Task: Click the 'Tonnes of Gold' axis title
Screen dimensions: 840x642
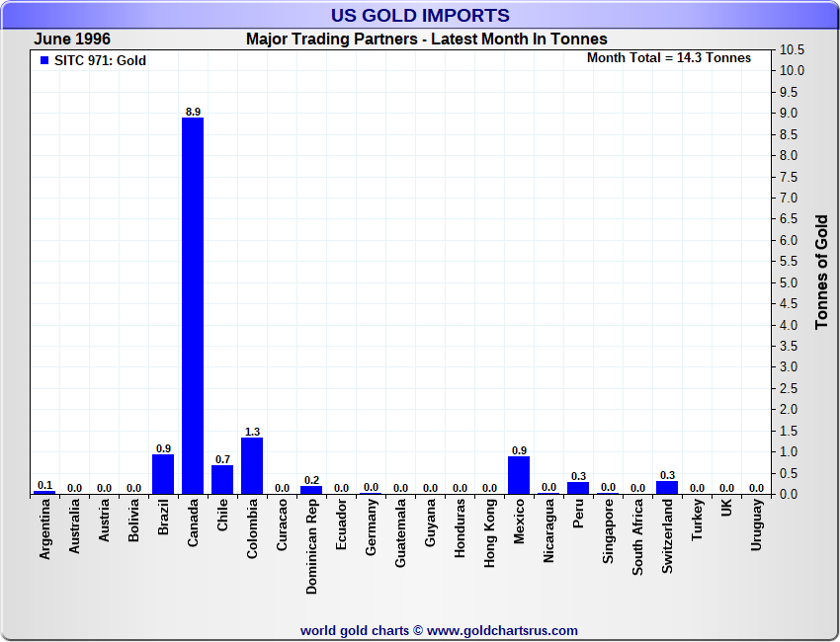Action: pyautogui.click(x=821, y=272)
